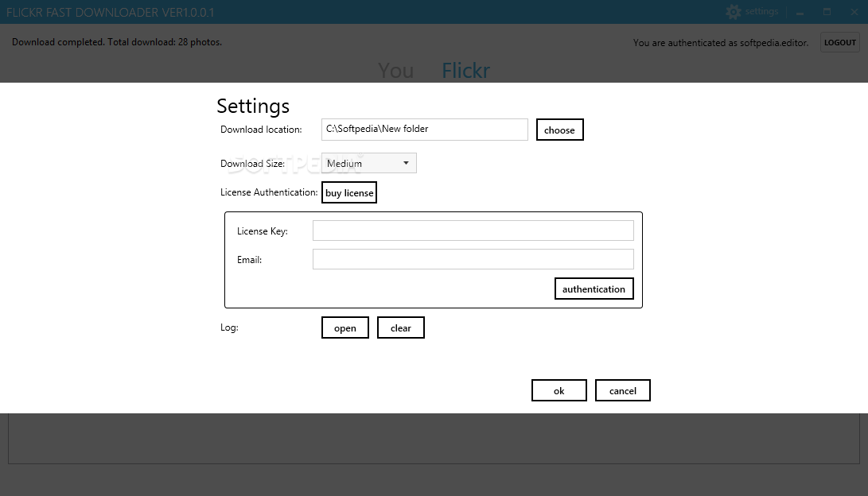Click inside the Download location field

click(x=425, y=130)
